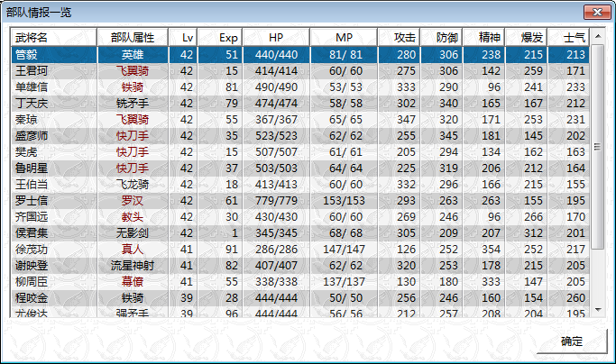Viewport: 616px width, 364px height.
Task: Sort by 士气 column header
Action: coord(569,38)
